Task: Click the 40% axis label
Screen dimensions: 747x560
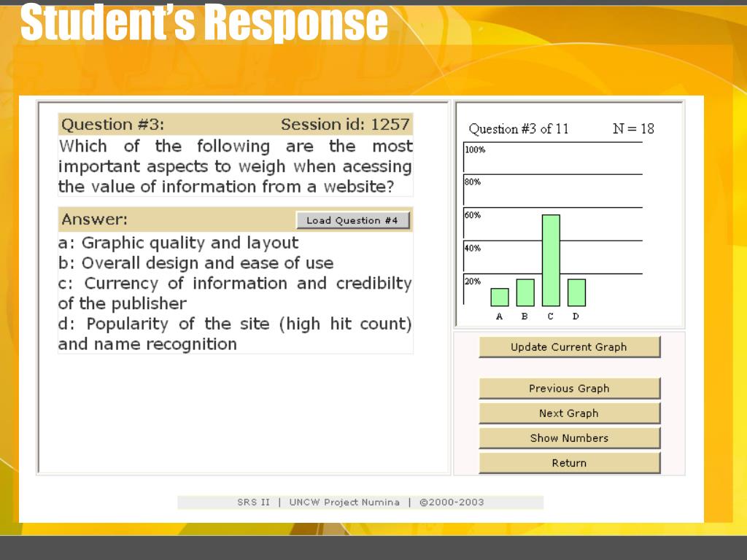Action: pos(473,248)
